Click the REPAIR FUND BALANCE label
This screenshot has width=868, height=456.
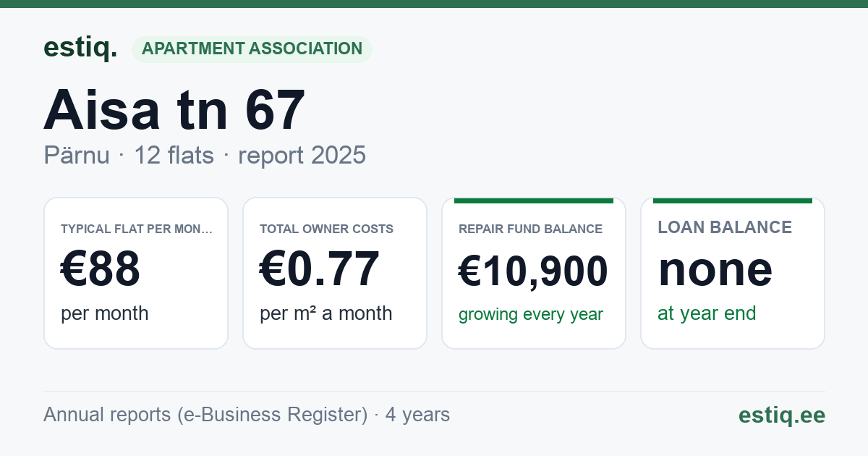coord(530,229)
